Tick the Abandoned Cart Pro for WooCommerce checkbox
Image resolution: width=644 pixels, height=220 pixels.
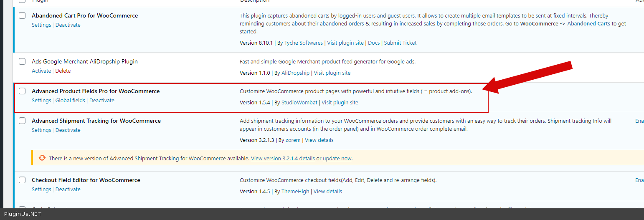point(22,15)
